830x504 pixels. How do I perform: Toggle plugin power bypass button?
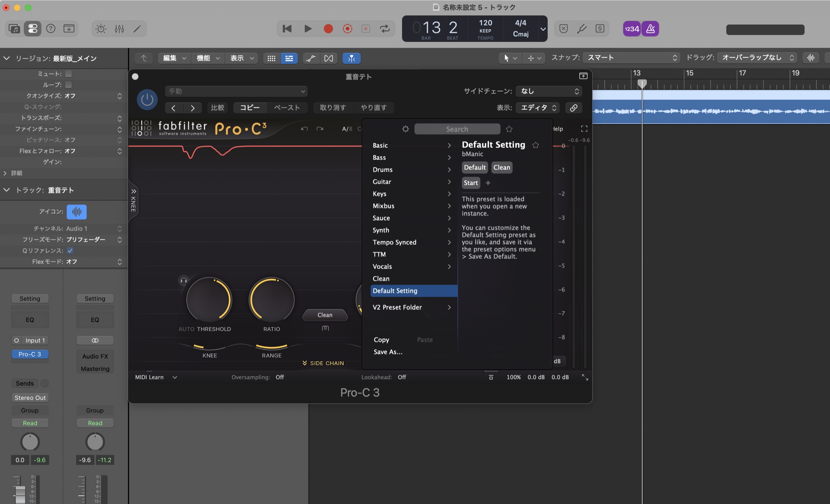tap(147, 100)
